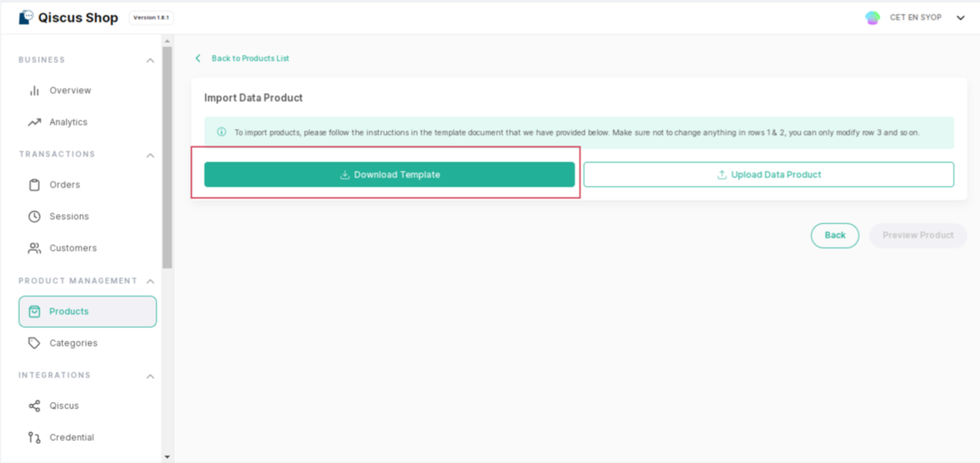Image resolution: width=980 pixels, height=463 pixels.
Task: Click the sidebar scrollbar thumb
Action: (x=167, y=157)
